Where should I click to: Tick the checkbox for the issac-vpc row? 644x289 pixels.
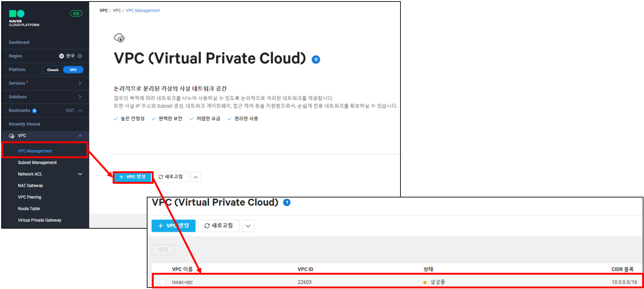162,282
